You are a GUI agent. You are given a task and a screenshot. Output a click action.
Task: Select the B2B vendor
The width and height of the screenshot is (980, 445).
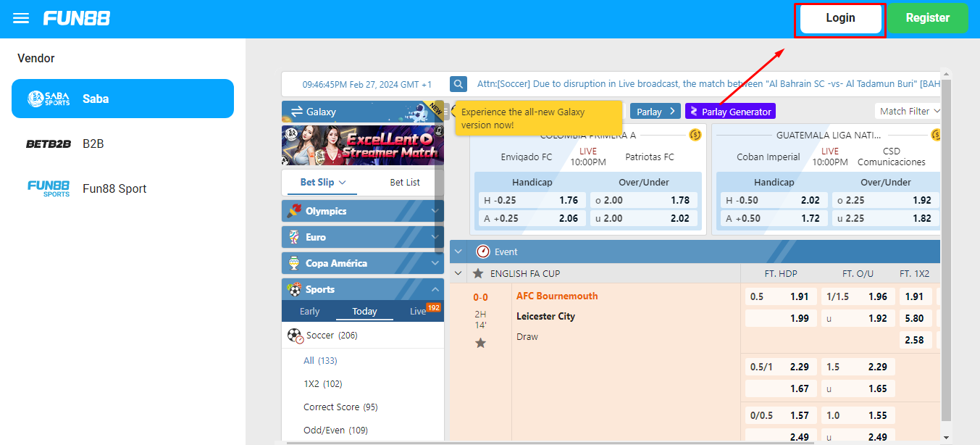click(122, 144)
